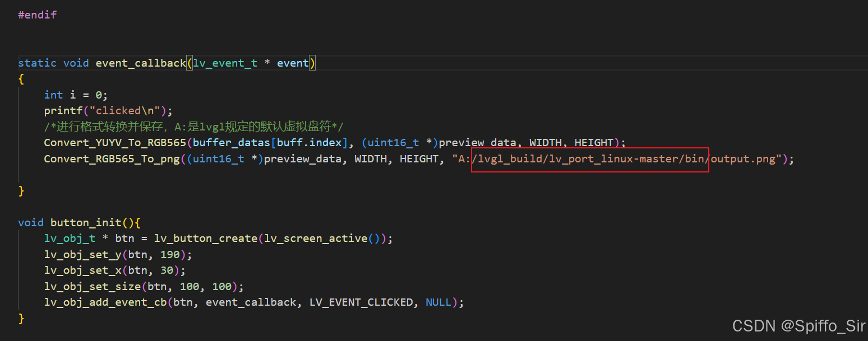
Task: Click the lv_button_create function call
Action: [x=205, y=239]
